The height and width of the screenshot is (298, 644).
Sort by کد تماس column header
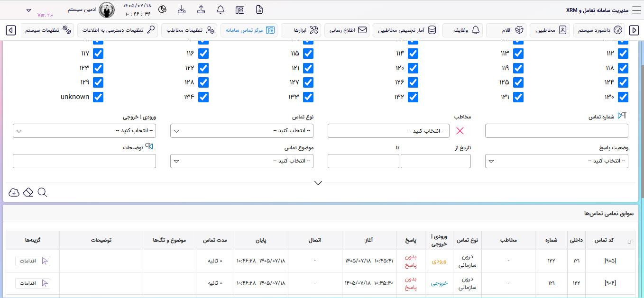click(604, 240)
